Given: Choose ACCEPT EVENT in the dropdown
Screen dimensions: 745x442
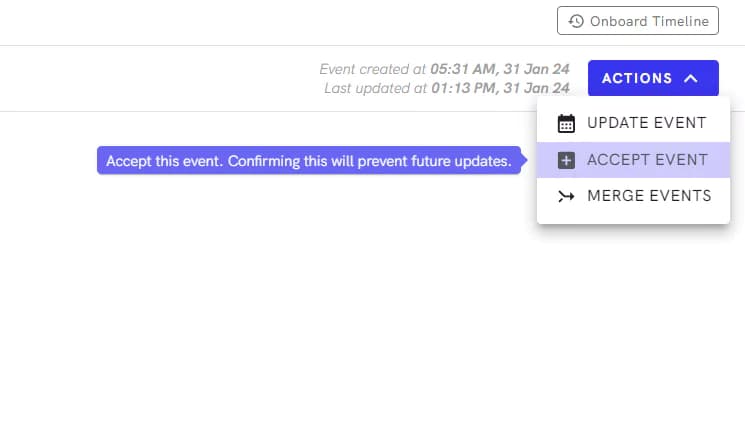Looking at the screenshot, I should click(633, 160).
